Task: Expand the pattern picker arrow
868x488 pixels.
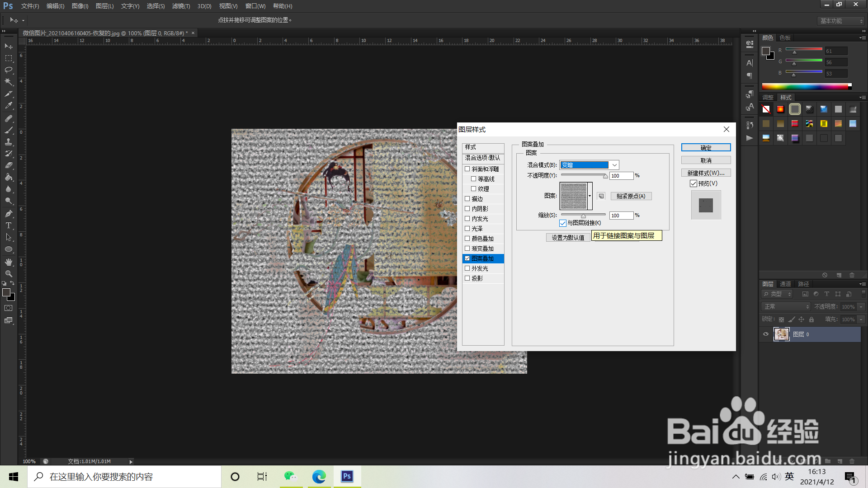Action: pyautogui.click(x=590, y=196)
